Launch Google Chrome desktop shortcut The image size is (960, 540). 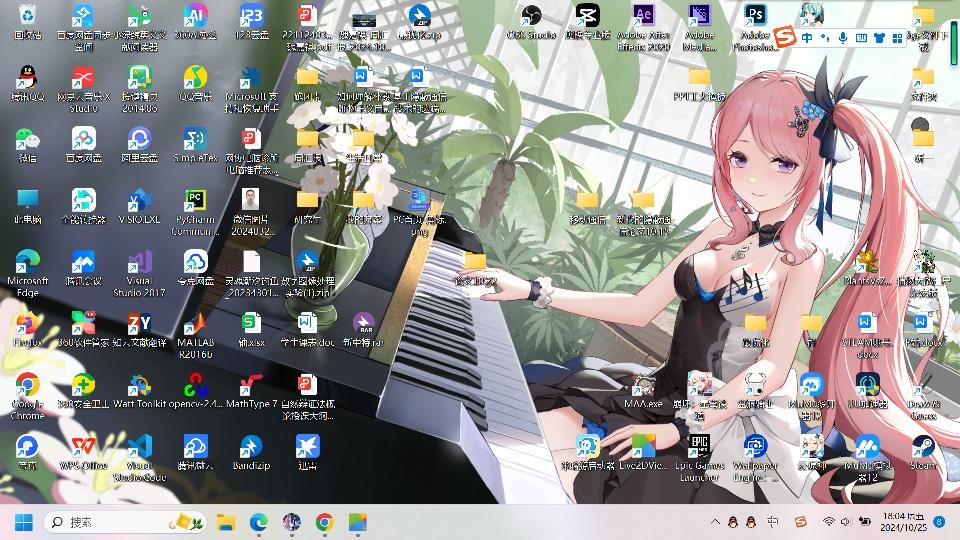pyautogui.click(x=28, y=396)
